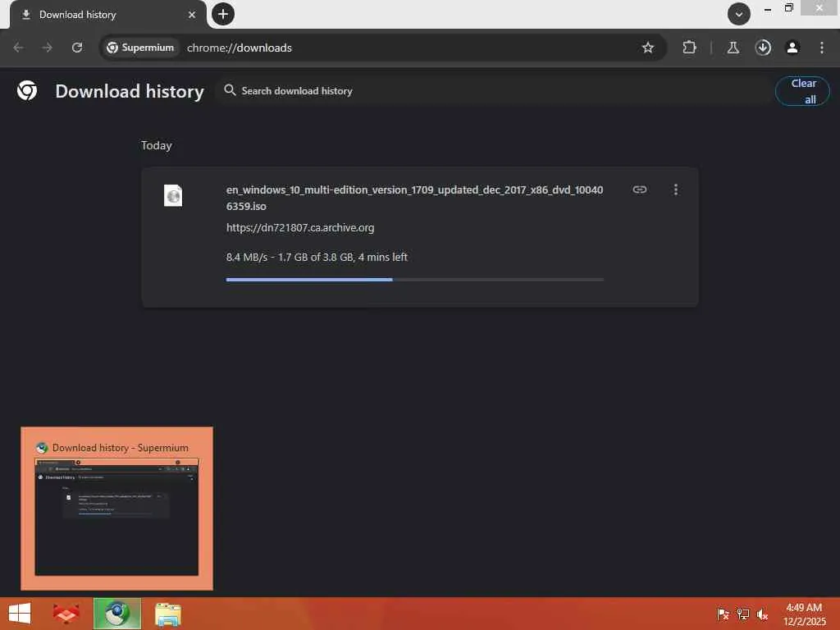
Task: Click the Today date heading
Action: (157, 146)
